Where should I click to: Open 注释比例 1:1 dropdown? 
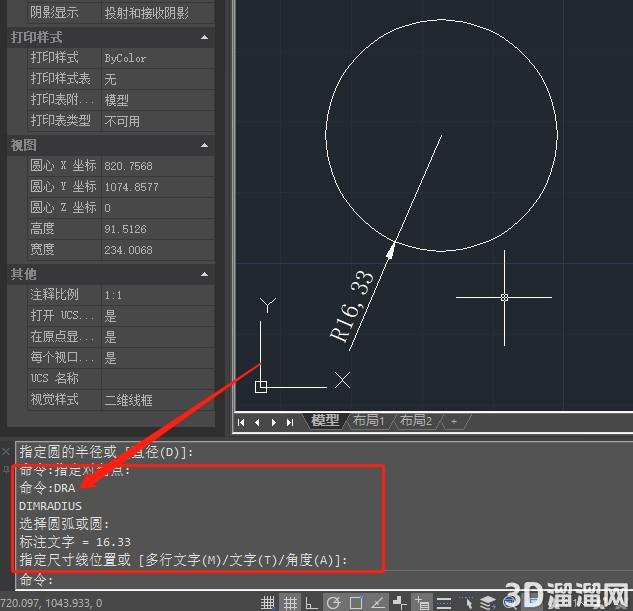coord(158,295)
